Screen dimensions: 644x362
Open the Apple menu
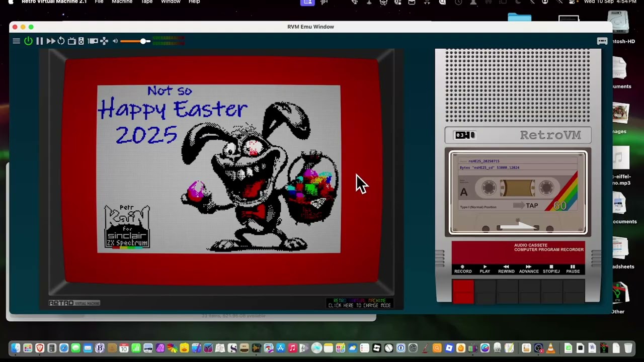[x=11, y=2]
